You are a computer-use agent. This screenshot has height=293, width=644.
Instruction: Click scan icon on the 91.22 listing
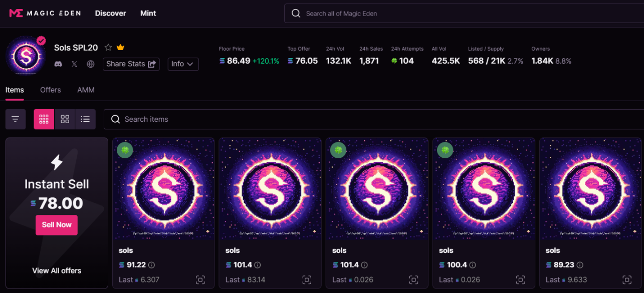pyautogui.click(x=200, y=280)
